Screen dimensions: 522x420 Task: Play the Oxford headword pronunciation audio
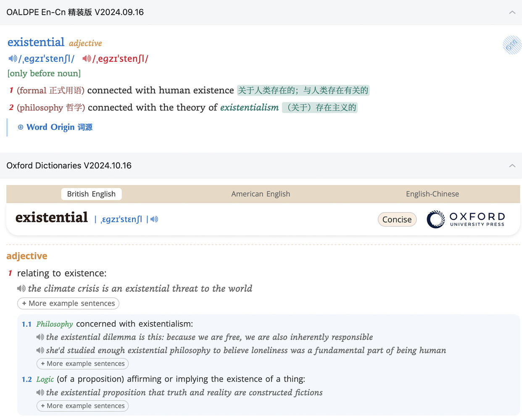[x=154, y=219]
